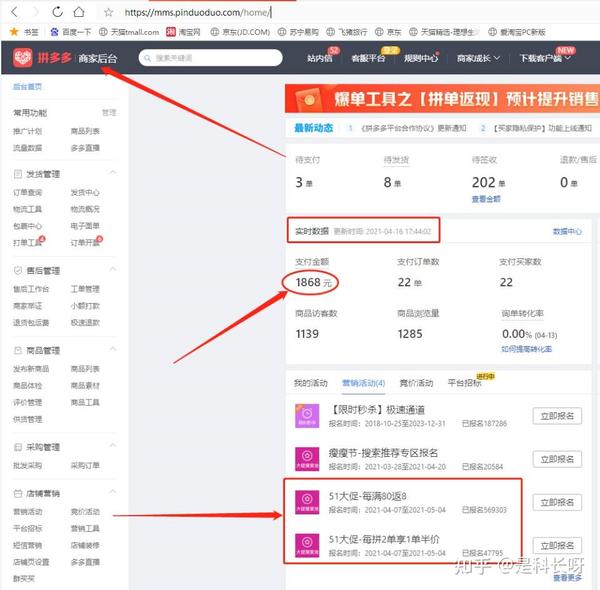Open 工单管理
The image size is (600, 590).
click(85, 289)
